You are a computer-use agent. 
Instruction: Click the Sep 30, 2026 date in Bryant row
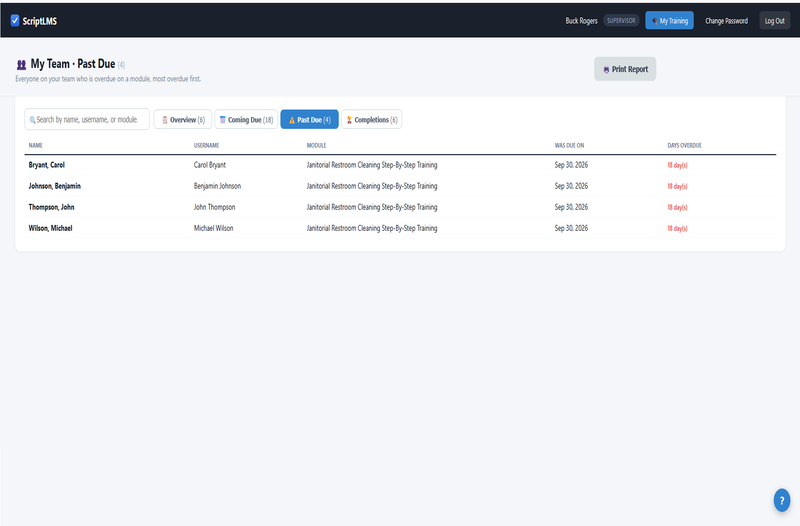[x=571, y=165]
